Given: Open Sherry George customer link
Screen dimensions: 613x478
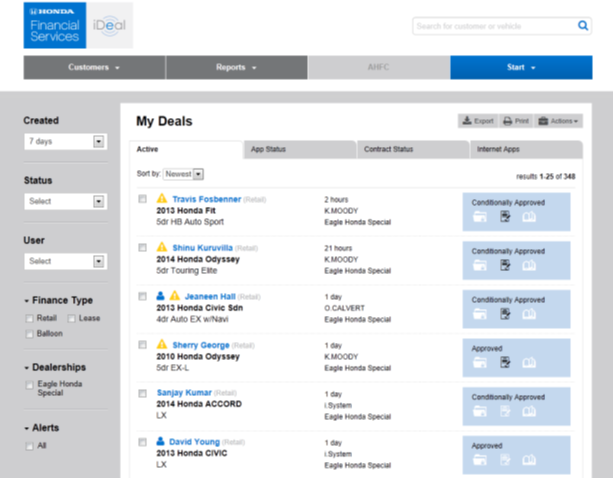Looking at the screenshot, I should 199,345.
